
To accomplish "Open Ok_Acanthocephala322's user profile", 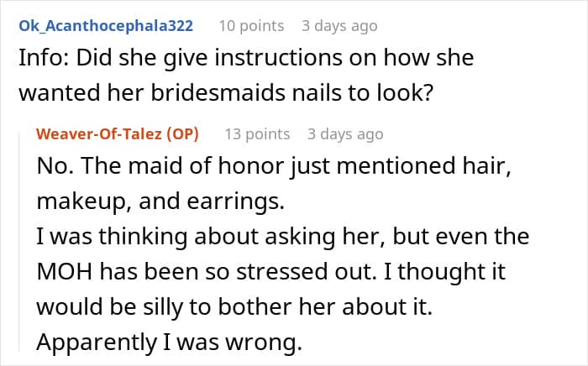I will 105,25.
